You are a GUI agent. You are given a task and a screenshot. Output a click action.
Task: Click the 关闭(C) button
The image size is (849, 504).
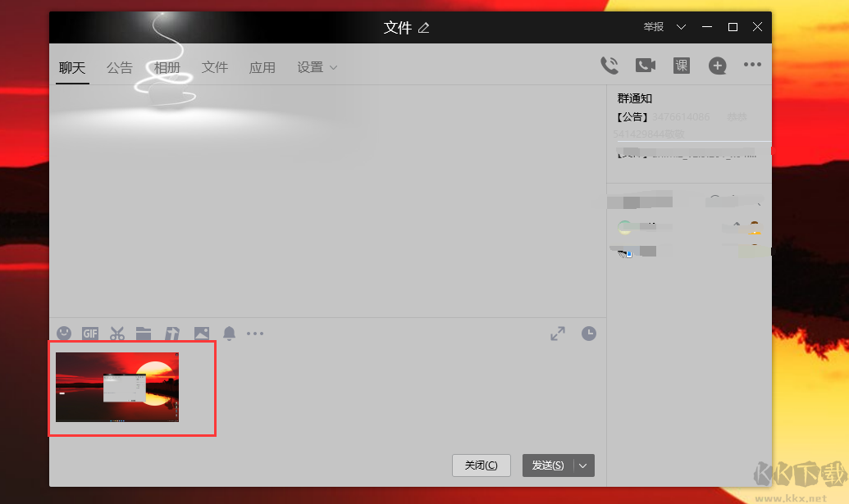[x=481, y=465]
